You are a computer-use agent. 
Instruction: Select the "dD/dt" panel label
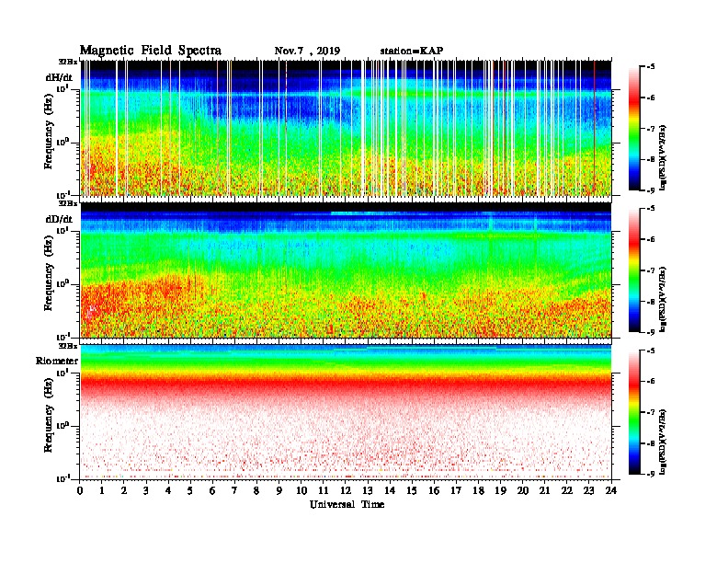(59, 219)
